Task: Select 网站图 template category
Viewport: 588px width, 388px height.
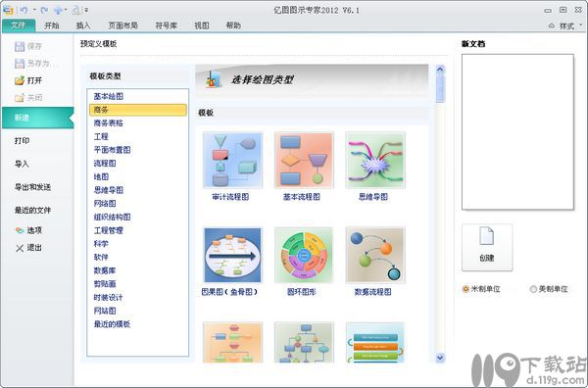Action: point(105,311)
